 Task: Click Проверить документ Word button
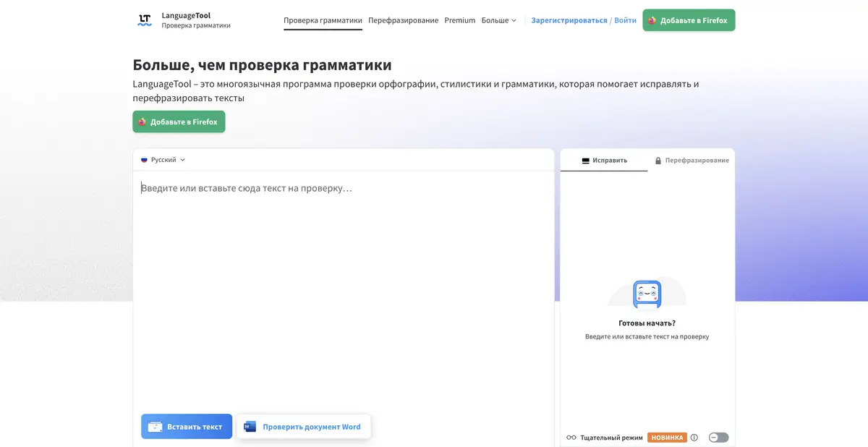point(304,427)
